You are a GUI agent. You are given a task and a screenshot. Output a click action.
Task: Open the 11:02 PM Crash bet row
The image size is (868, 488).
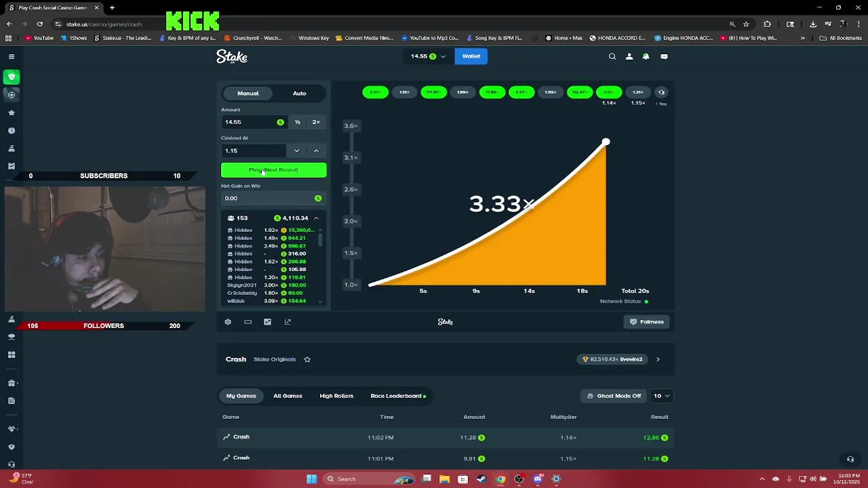click(446, 438)
